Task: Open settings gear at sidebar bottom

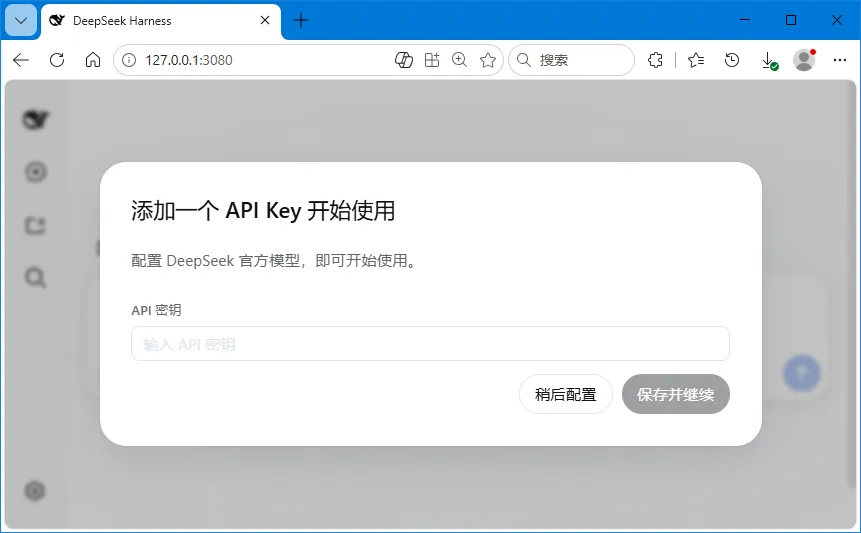Action: (x=35, y=491)
